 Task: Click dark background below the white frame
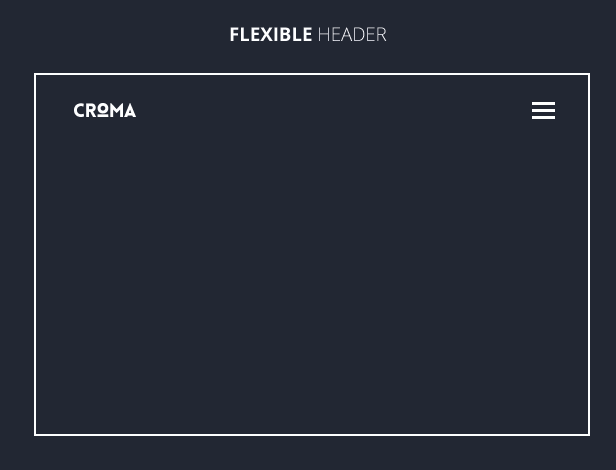[x=308, y=453]
